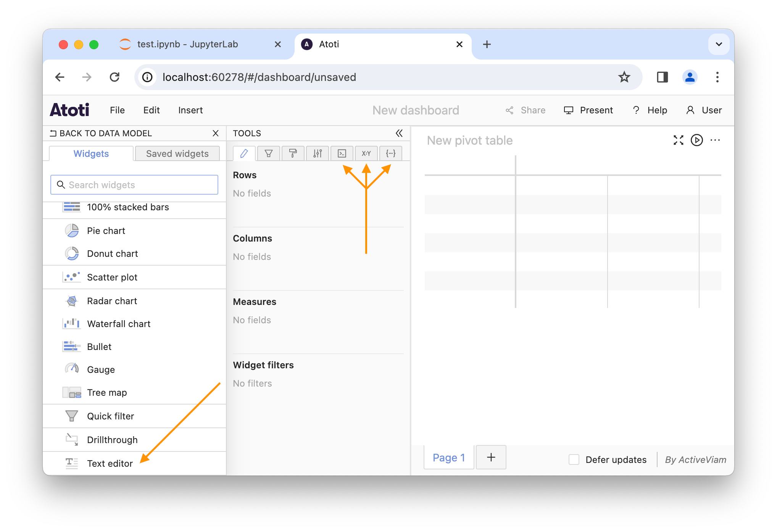The height and width of the screenshot is (532, 777).
Task: View site information icon
Action: click(x=147, y=77)
